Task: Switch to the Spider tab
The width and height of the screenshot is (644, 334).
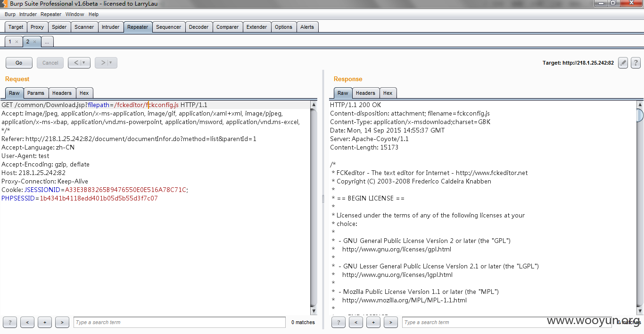Action: tap(59, 27)
